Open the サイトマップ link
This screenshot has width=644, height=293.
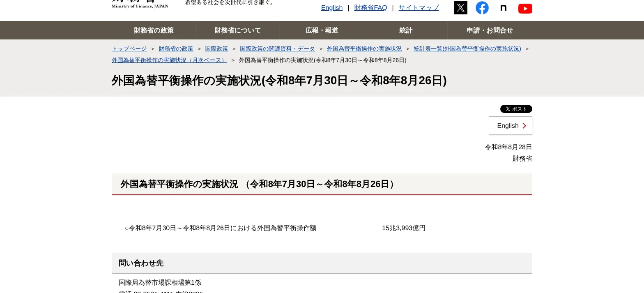(419, 8)
